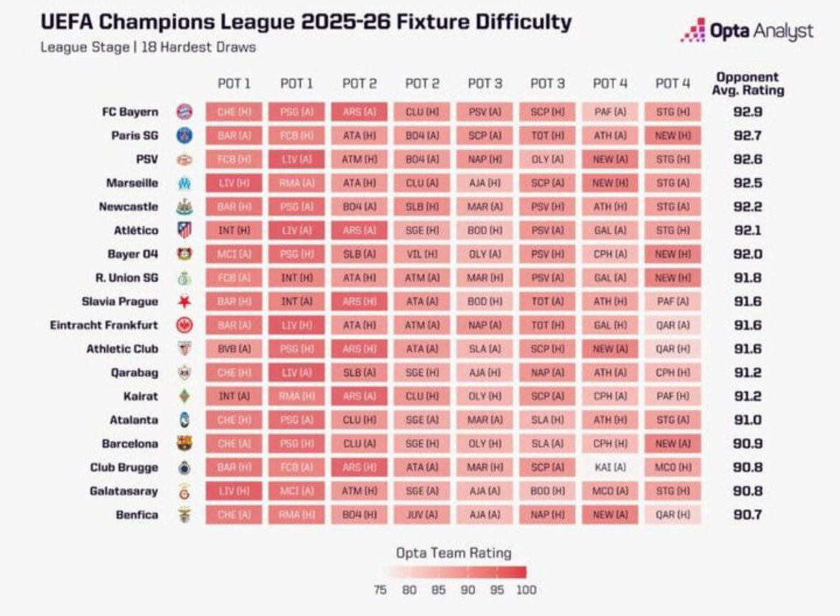Screen dimensions: 840x616
Task: Click the second POT 4 column header
Action: (673, 83)
